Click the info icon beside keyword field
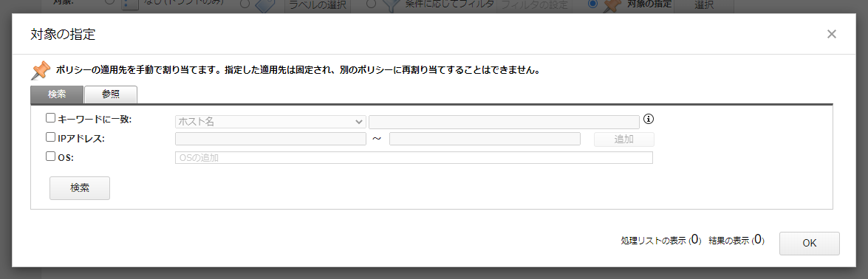868x279 pixels. click(x=649, y=119)
